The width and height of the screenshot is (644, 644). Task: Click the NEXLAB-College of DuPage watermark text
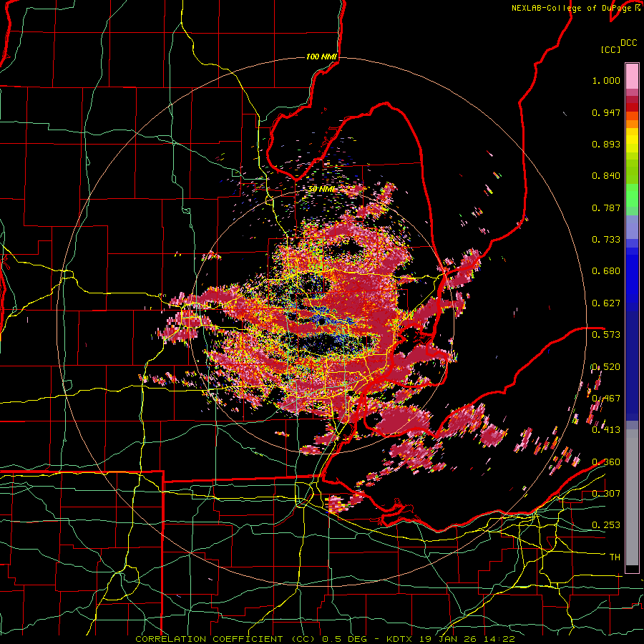click(x=572, y=8)
